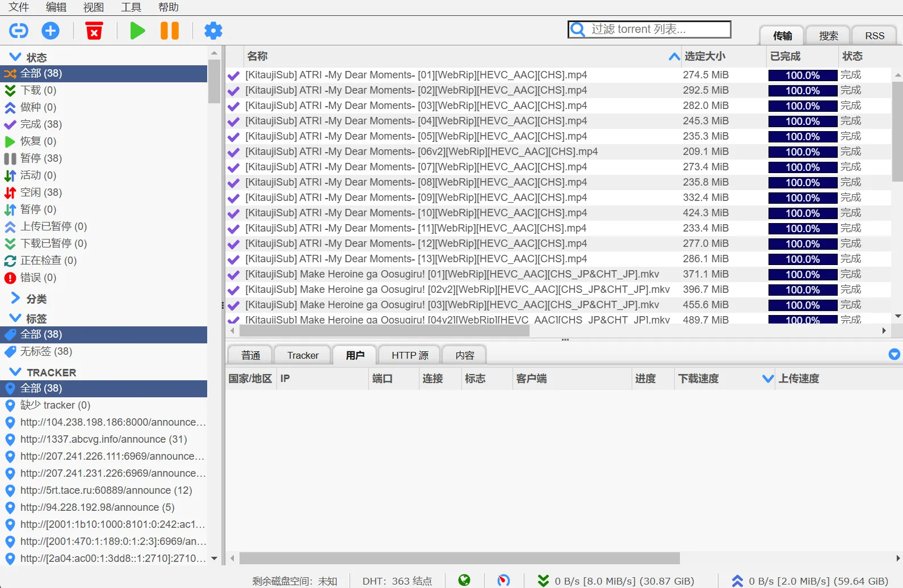Open the 文件 menu
This screenshot has width=903, height=588.
tap(19, 7)
